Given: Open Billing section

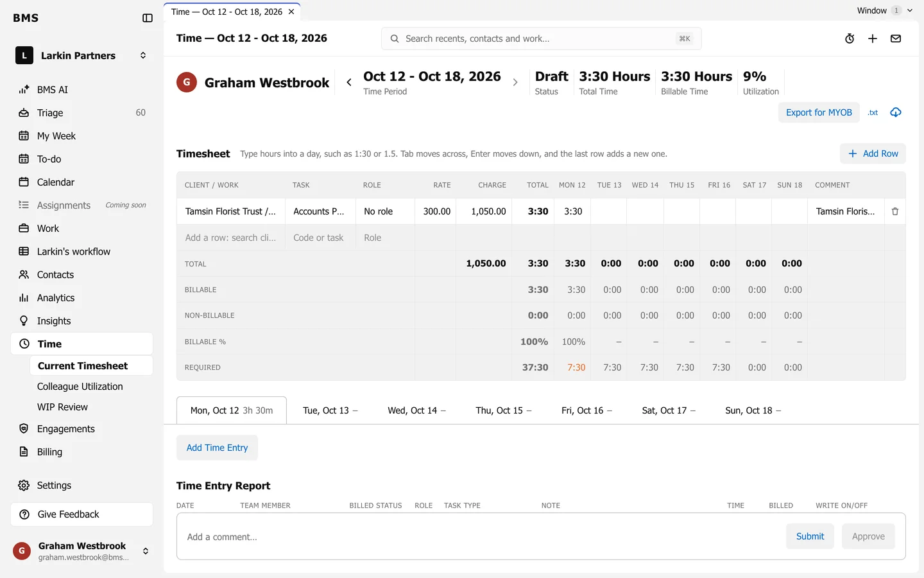Looking at the screenshot, I should [82, 452].
